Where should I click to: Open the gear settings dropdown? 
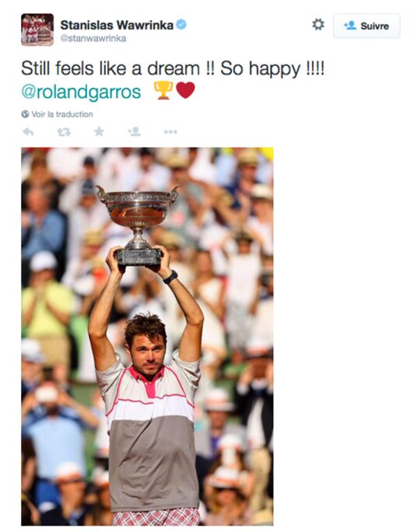tap(318, 25)
